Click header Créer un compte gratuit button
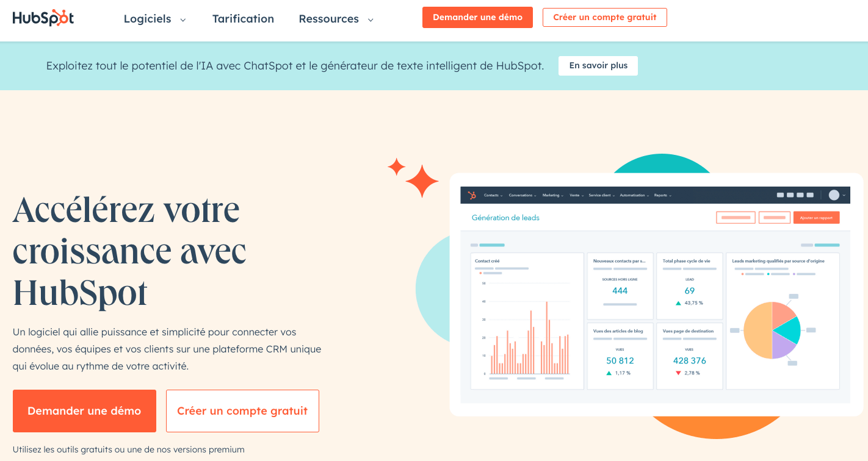Screen dimensions: 868x461 [605, 17]
